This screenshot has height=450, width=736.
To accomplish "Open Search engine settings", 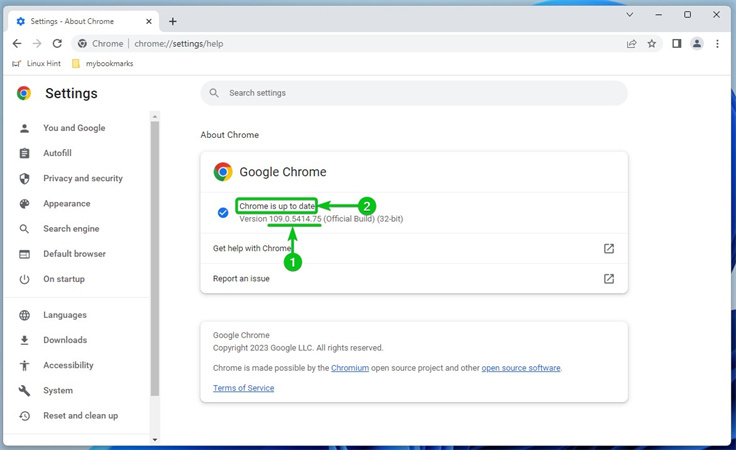I will tap(71, 229).
